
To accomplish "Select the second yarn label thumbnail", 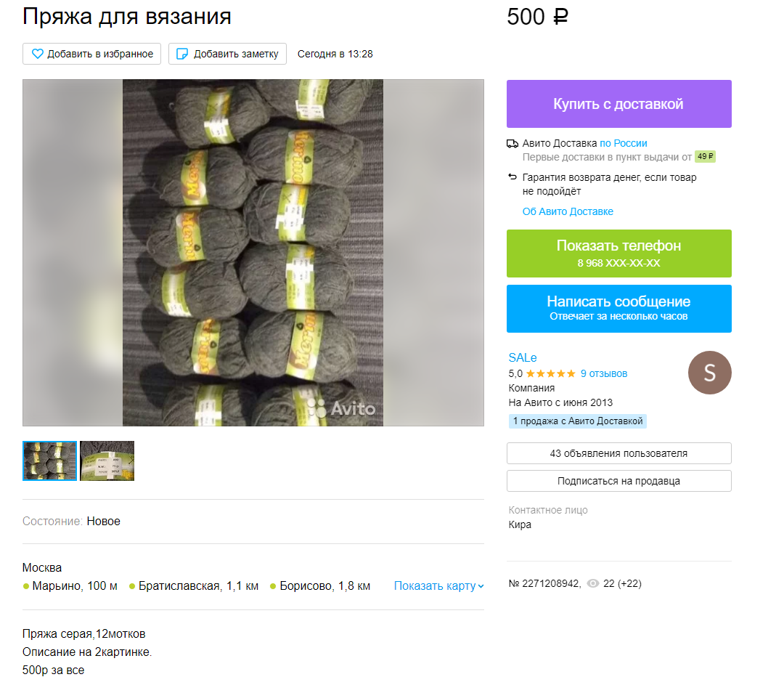I will click(x=107, y=461).
